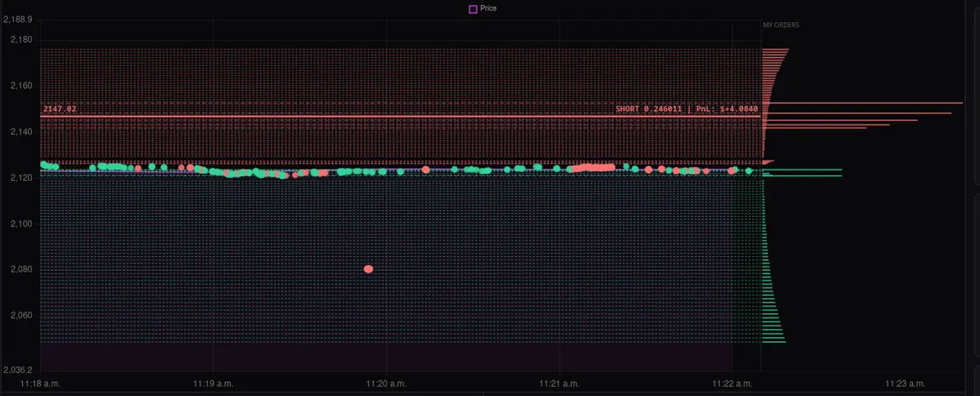Click the 2,180 price axis label
The width and height of the screenshot is (980, 396).
tap(22, 40)
